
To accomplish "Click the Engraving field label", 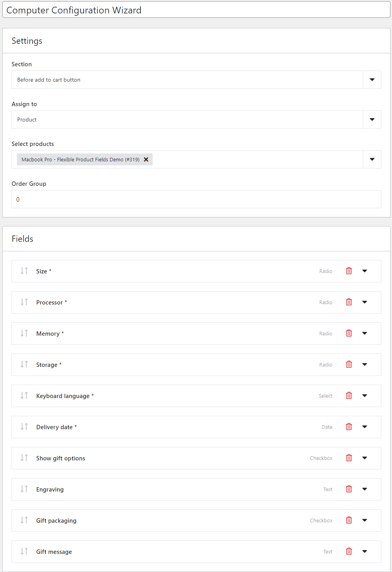I will coord(50,490).
